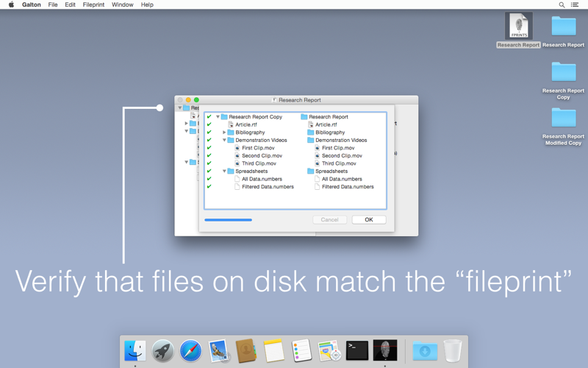
Task: Open Reminders in the Dock
Action: (301, 351)
